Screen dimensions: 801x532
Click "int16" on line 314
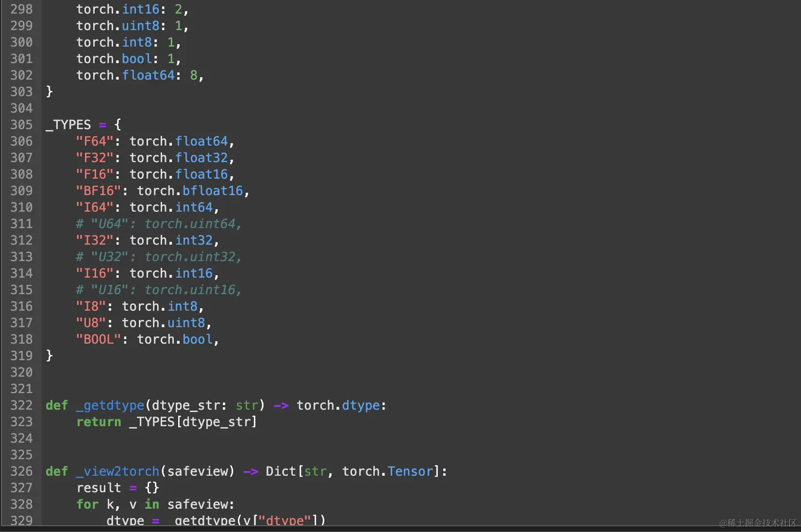[194, 273]
